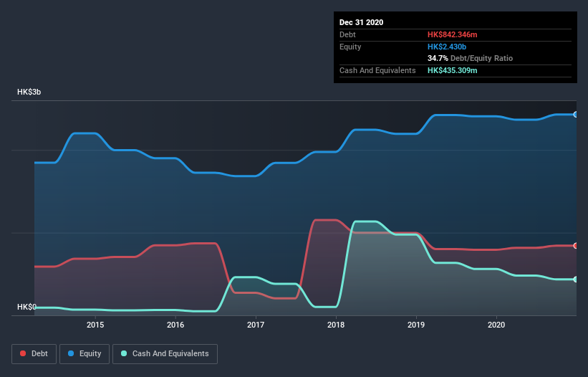Click the Debt row label in tooltip
This screenshot has height=377, width=588.
[347, 34]
